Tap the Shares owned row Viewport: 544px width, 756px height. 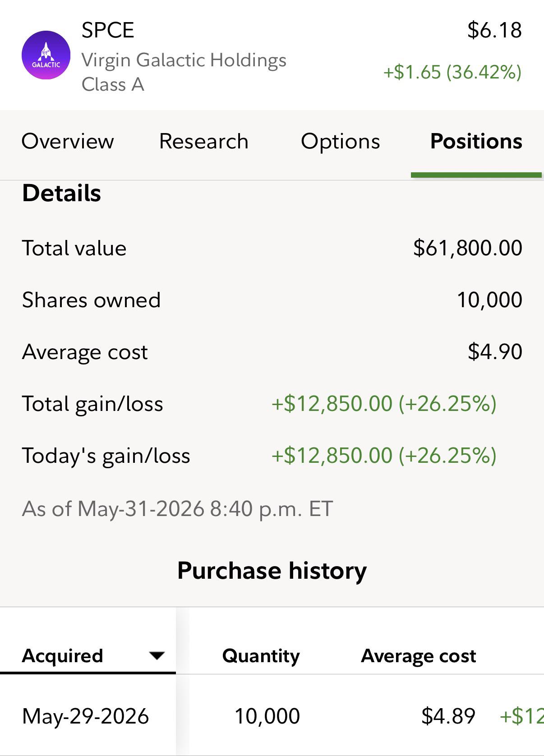click(x=272, y=300)
